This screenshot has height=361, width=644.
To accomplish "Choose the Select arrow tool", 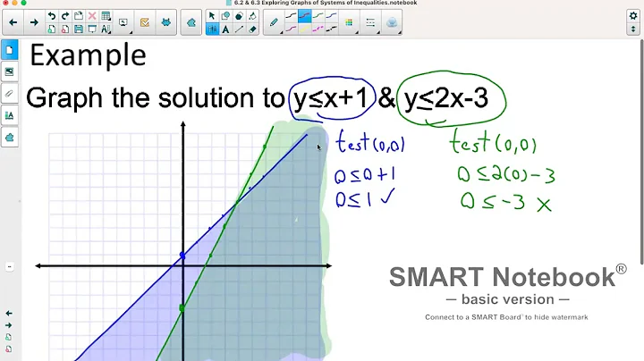I will point(212,16).
